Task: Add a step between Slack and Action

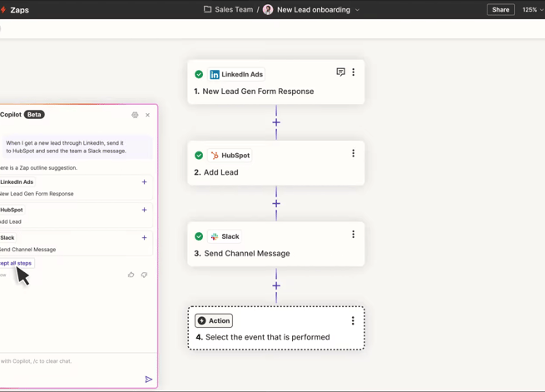Action: tap(276, 285)
